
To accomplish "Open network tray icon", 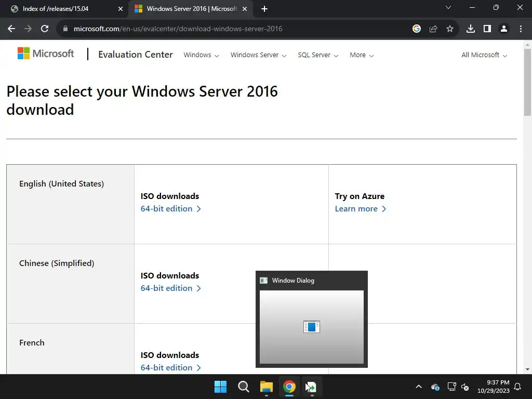I will (451, 387).
